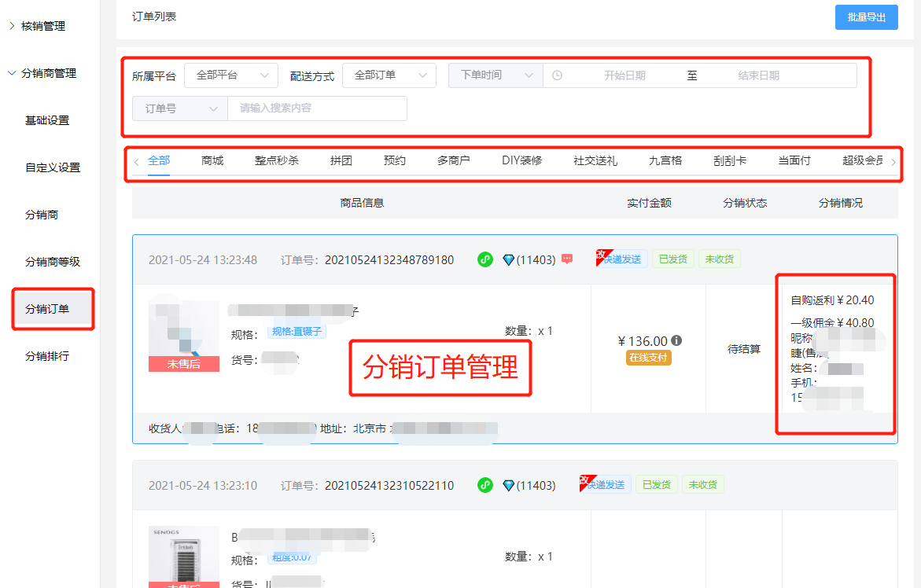Switch to the 整点秒杀 tab

[x=276, y=160]
